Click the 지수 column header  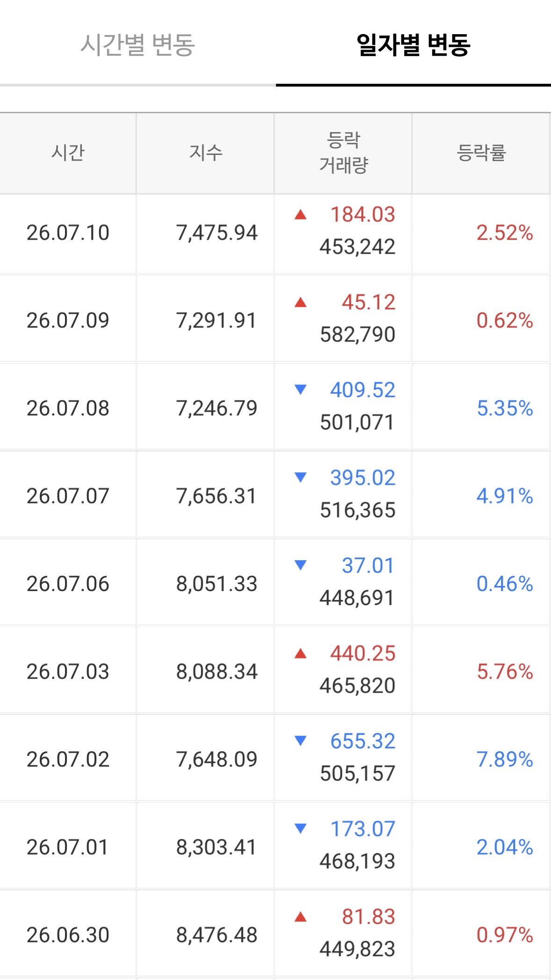tap(205, 153)
